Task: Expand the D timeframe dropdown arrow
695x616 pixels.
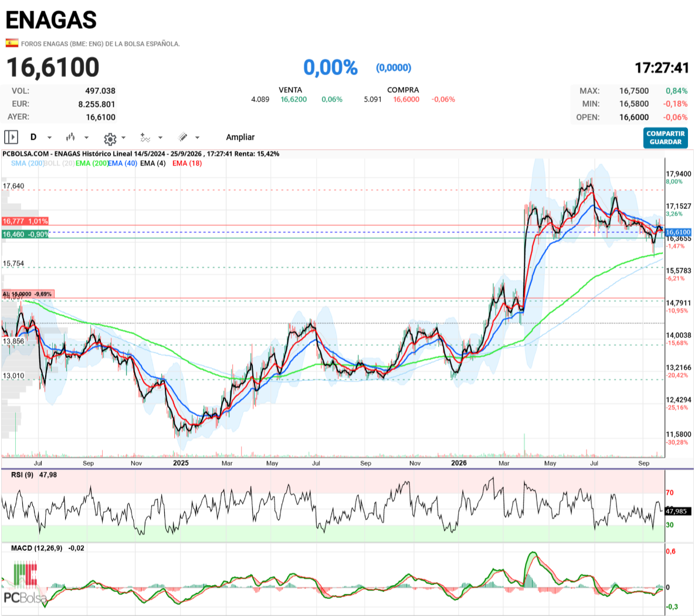Action: 49,137
